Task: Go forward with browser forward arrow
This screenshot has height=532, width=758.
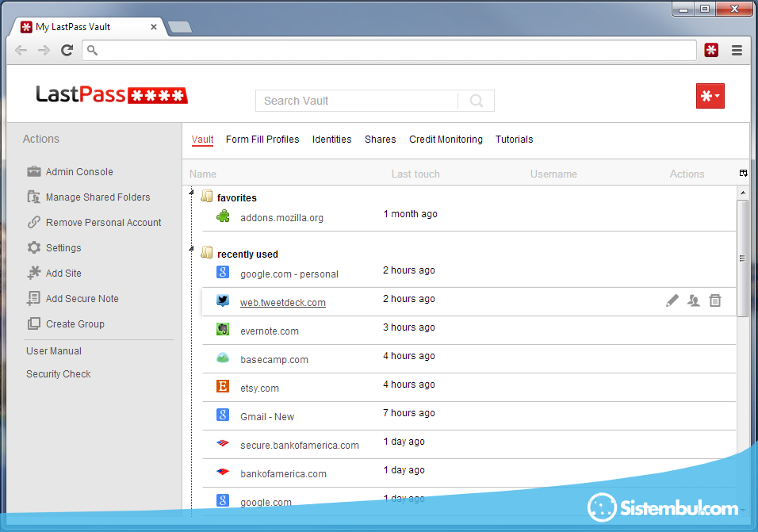Action: click(x=44, y=50)
